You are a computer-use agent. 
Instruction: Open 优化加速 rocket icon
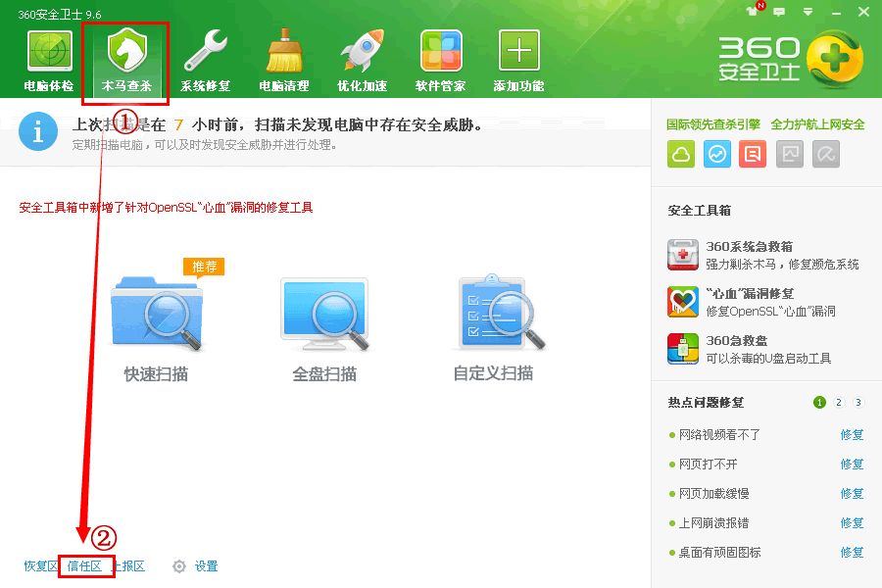[x=363, y=51]
